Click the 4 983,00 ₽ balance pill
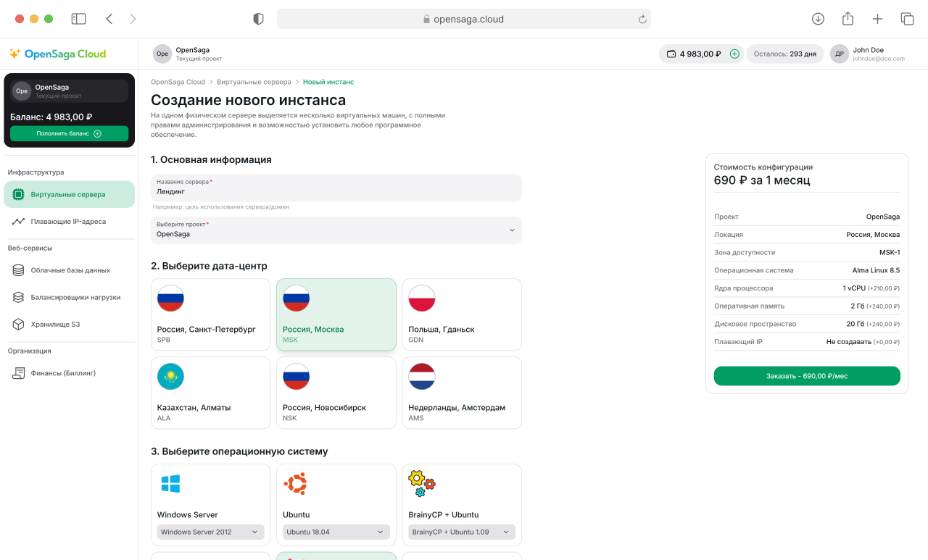928x560 pixels. coord(701,54)
